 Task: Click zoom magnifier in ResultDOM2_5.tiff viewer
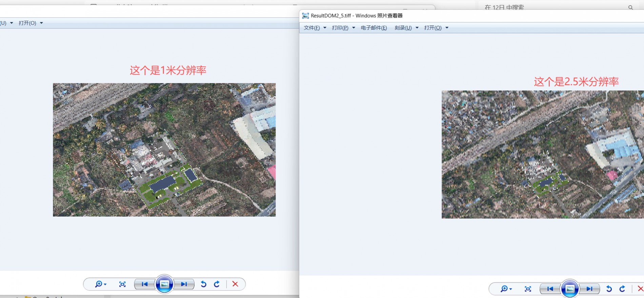tap(504, 289)
